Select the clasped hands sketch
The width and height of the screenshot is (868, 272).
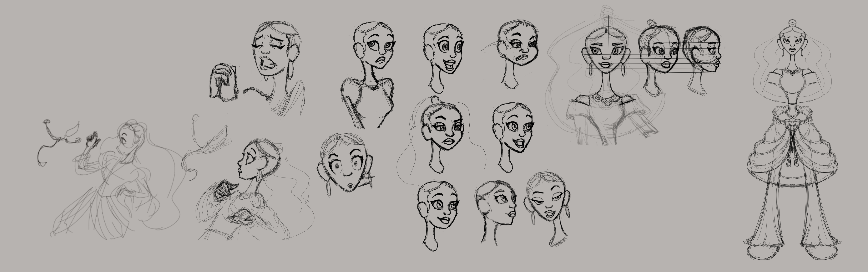pos(224,83)
